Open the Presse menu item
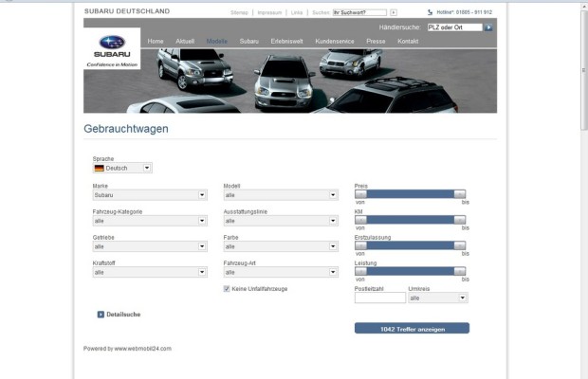Image resolution: width=588 pixels, height=379 pixels. (x=376, y=41)
